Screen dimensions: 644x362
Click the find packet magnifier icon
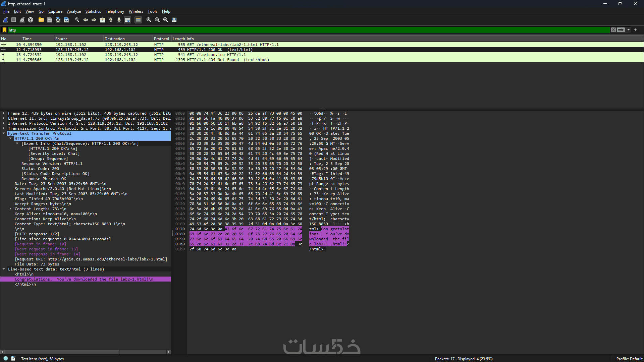(77, 20)
